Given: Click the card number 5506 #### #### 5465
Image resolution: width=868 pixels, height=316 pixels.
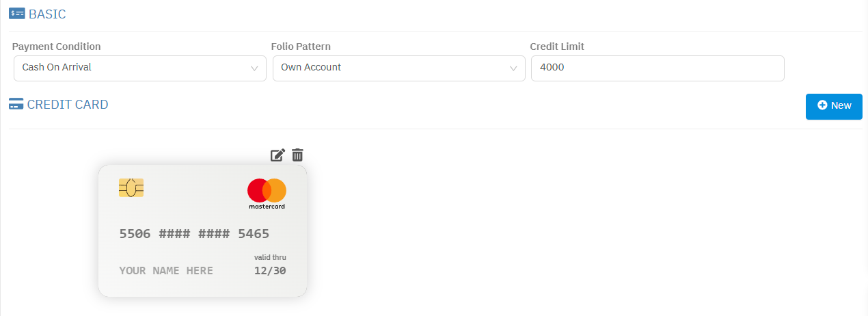Looking at the screenshot, I should point(194,234).
